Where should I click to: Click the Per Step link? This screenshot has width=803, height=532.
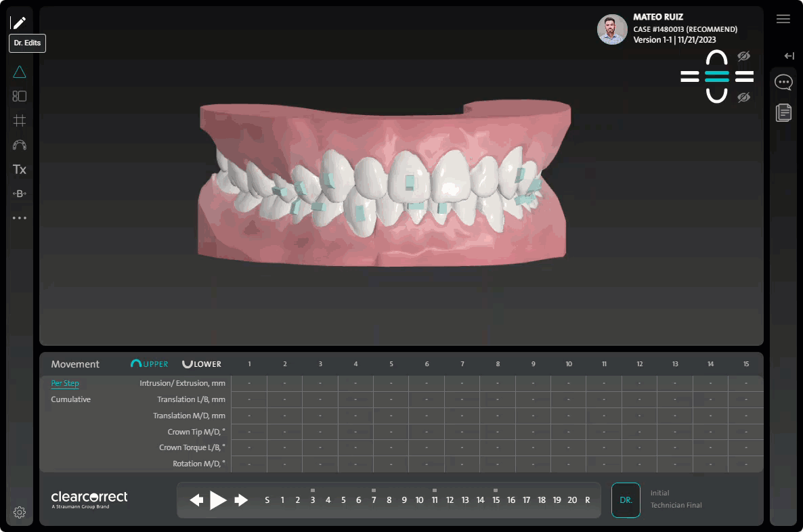tap(65, 383)
